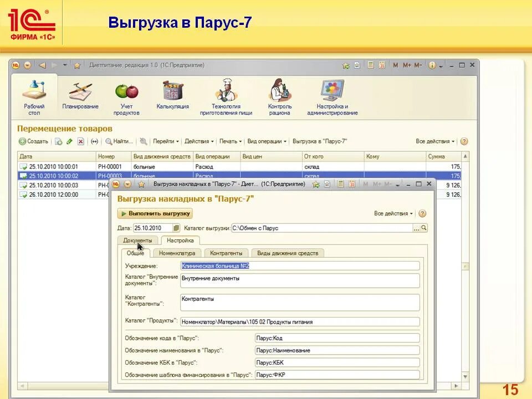
Task: Click the M+ button in main titlebar
Action: (x=407, y=65)
